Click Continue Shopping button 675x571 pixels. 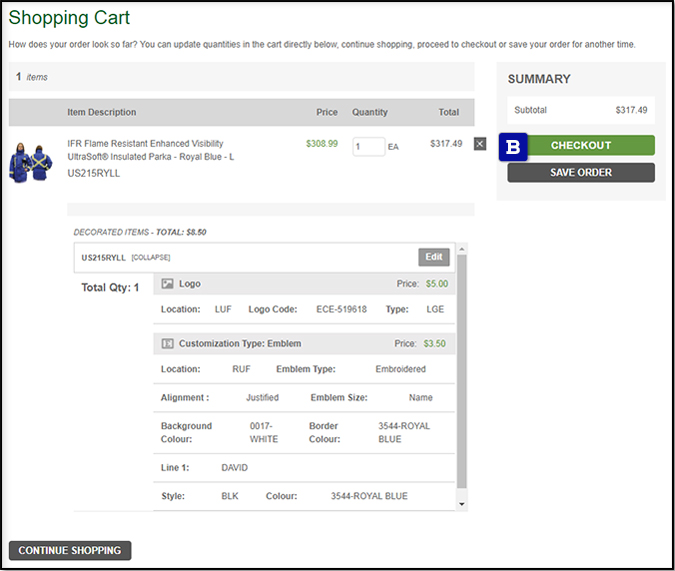[x=70, y=550]
